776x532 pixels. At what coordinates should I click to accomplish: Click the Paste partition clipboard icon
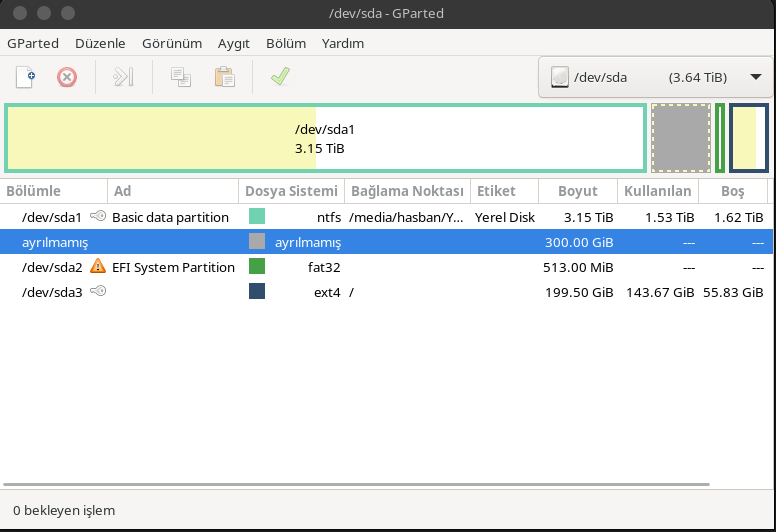[x=224, y=77]
